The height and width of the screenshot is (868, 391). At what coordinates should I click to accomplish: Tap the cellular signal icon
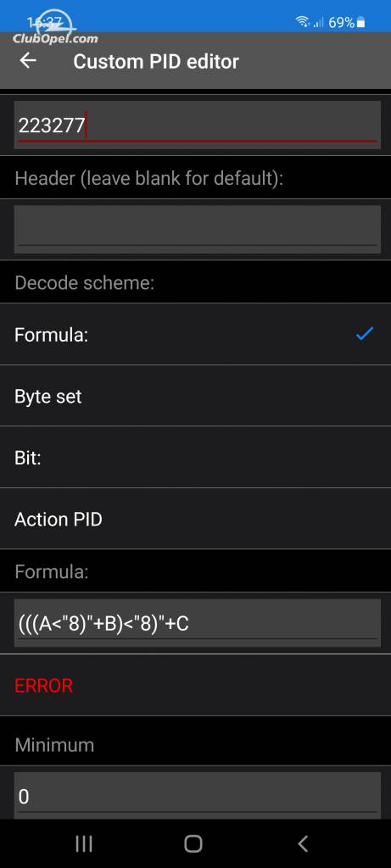[318, 22]
